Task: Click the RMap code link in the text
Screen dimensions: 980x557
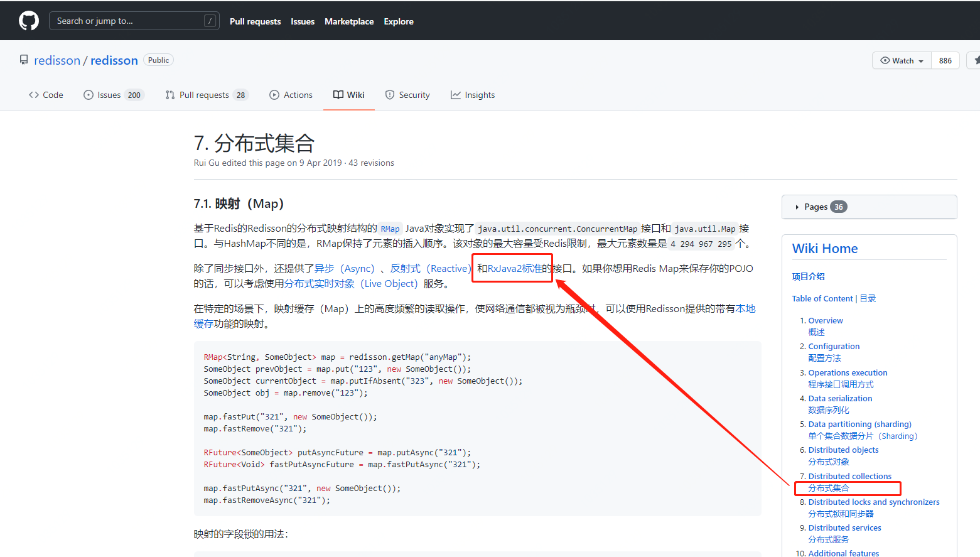Action: pyautogui.click(x=390, y=229)
